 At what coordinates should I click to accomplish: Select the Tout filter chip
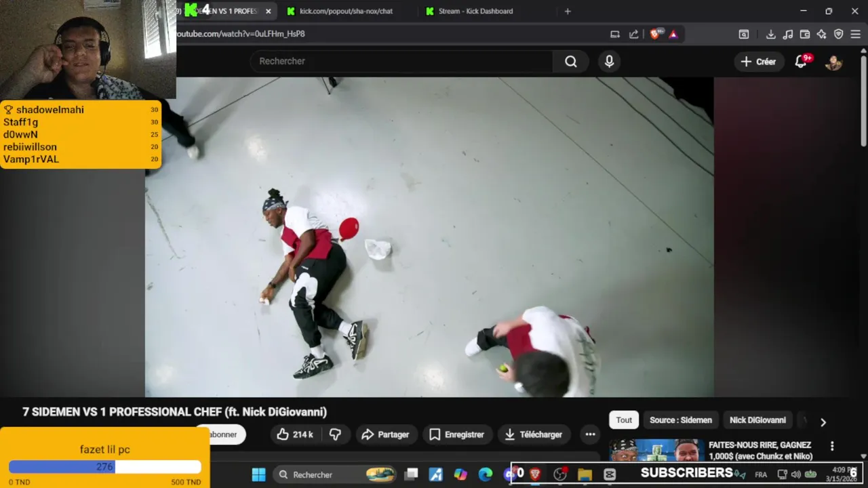pyautogui.click(x=624, y=420)
